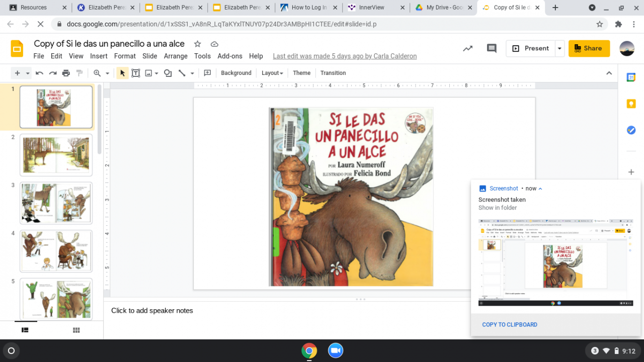Open comment history speech bubble icon
Screen dimensions: 644x362
pyautogui.click(x=492, y=48)
